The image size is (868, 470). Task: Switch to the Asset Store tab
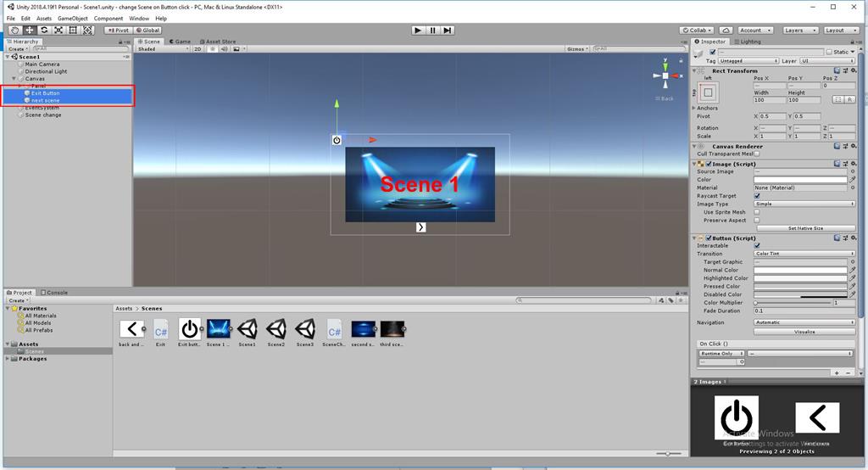pos(218,42)
